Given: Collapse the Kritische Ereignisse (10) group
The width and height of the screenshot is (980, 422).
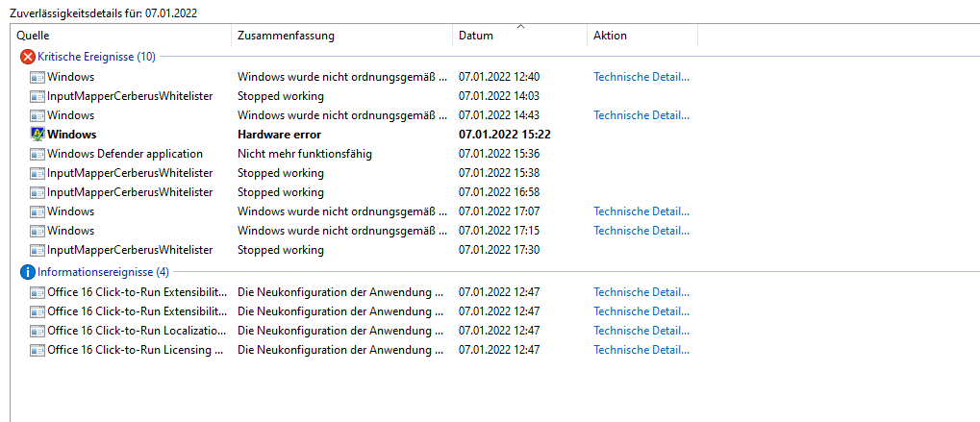Looking at the screenshot, I should [x=96, y=58].
